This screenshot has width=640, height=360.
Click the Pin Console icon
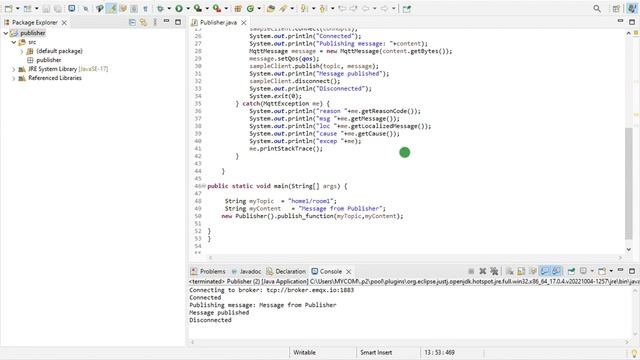click(x=571, y=271)
